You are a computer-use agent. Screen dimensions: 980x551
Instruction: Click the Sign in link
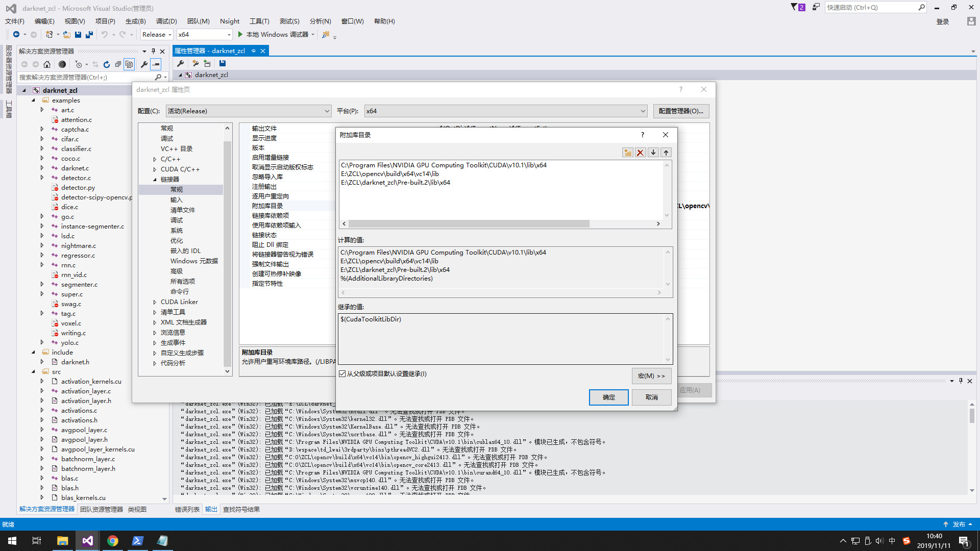click(x=943, y=21)
